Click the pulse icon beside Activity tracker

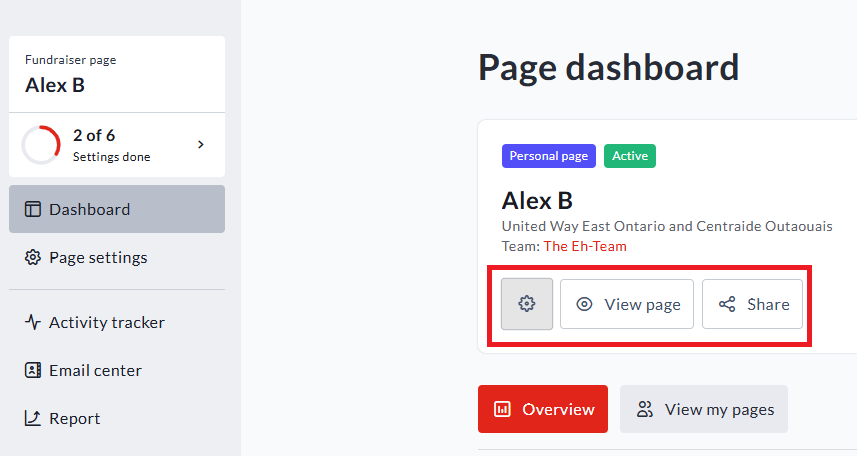[x=33, y=322]
